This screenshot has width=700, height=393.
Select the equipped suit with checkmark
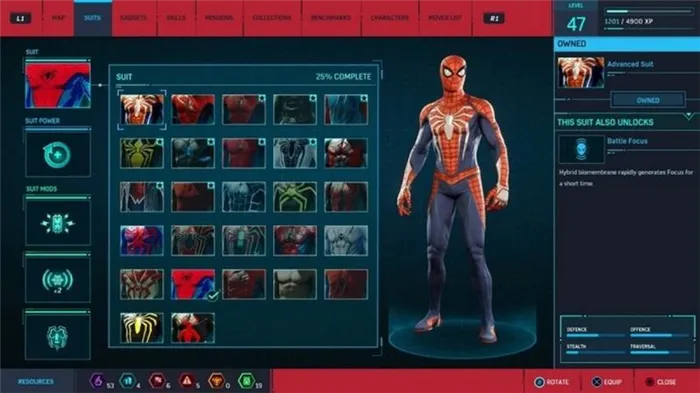[x=193, y=284]
